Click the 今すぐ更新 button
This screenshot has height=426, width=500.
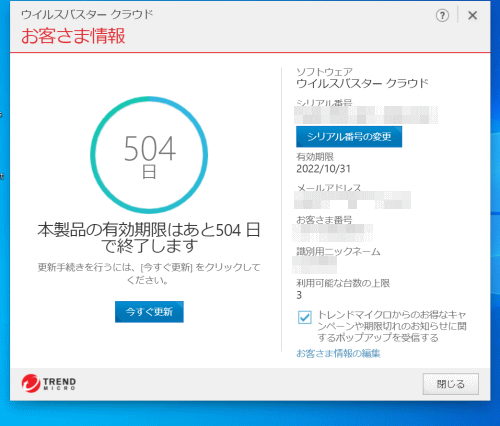[x=149, y=312]
